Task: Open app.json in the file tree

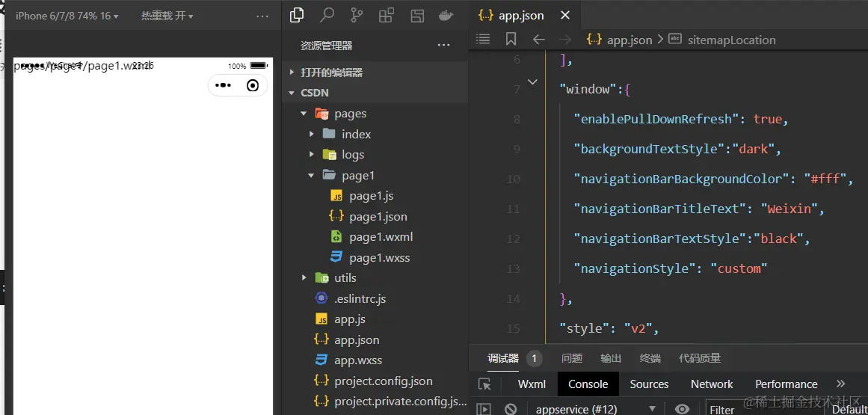Action: click(357, 339)
